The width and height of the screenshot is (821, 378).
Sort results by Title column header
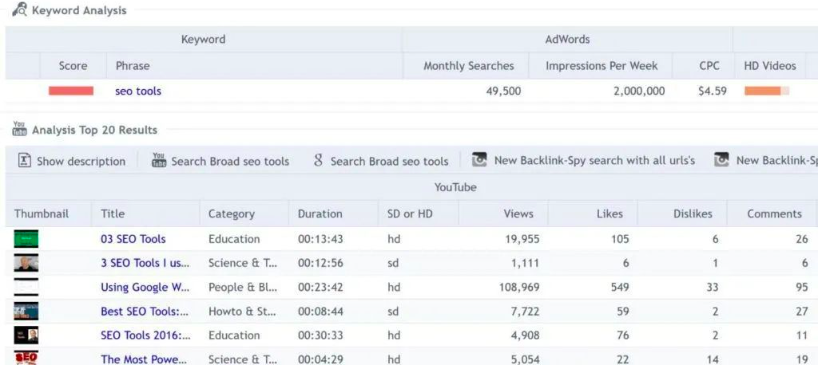point(113,214)
